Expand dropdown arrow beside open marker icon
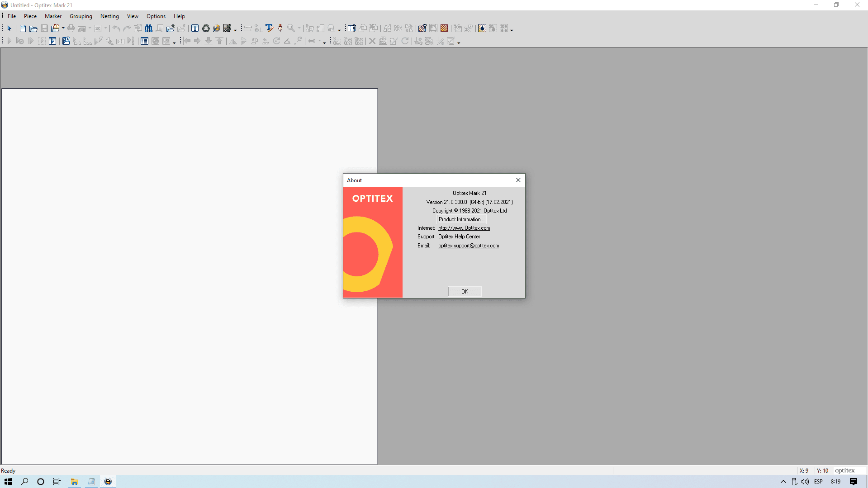 point(63,28)
